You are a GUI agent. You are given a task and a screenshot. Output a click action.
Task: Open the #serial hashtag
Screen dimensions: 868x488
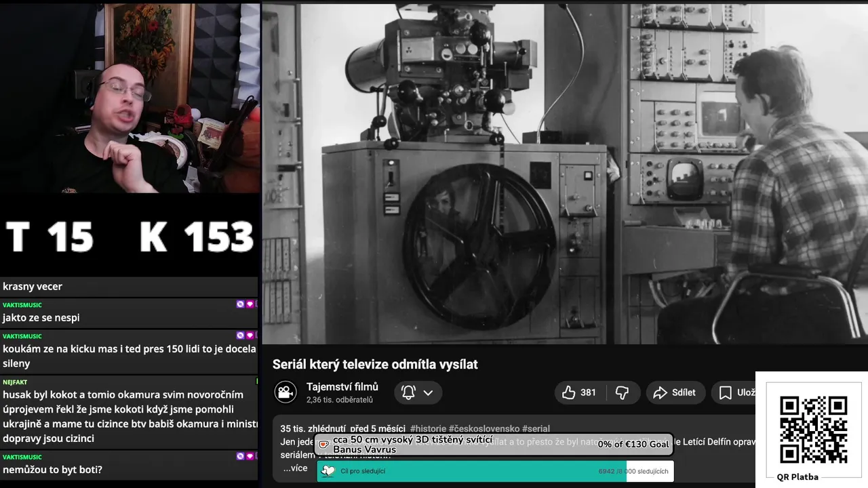coord(536,428)
